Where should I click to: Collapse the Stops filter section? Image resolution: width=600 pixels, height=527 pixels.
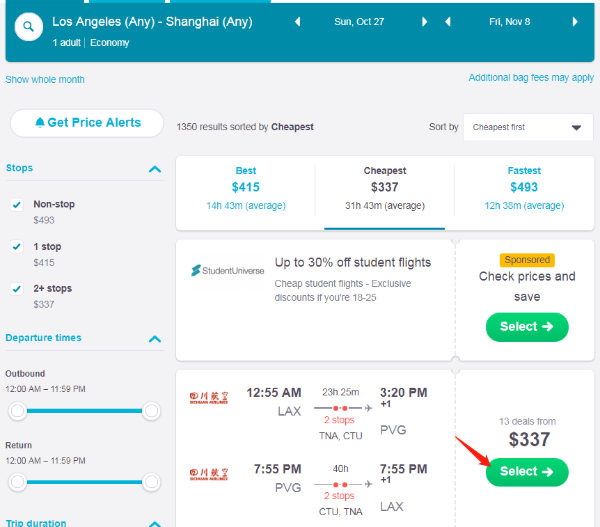point(154,169)
